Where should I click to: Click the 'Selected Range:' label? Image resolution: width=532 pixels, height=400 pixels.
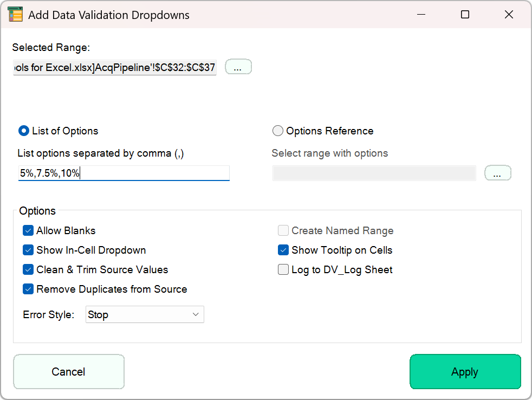click(x=51, y=48)
